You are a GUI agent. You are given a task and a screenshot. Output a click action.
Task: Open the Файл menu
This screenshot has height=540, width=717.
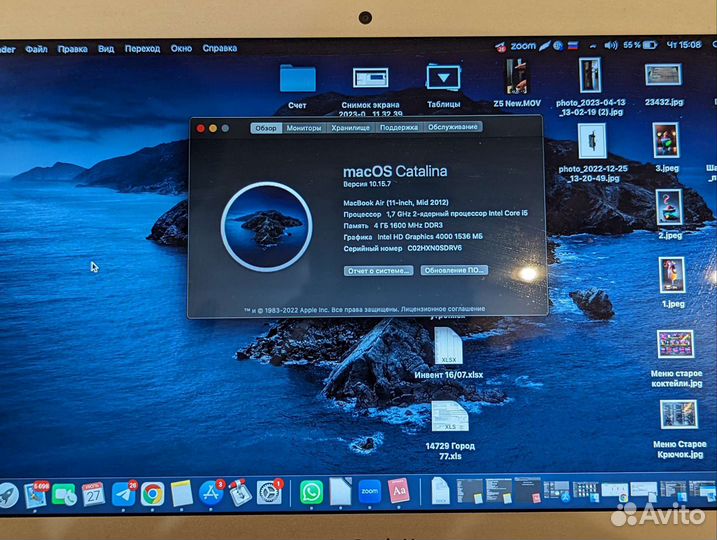pyautogui.click(x=36, y=48)
